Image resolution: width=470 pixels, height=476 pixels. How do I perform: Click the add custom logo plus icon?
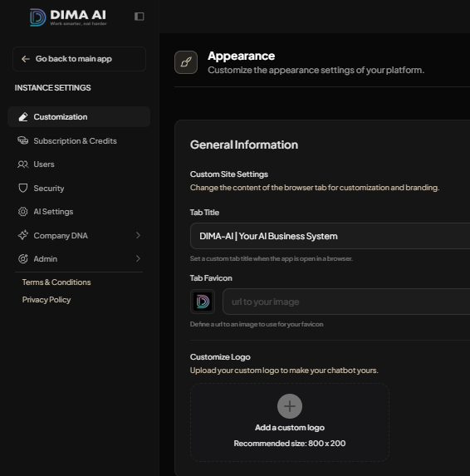(x=290, y=406)
